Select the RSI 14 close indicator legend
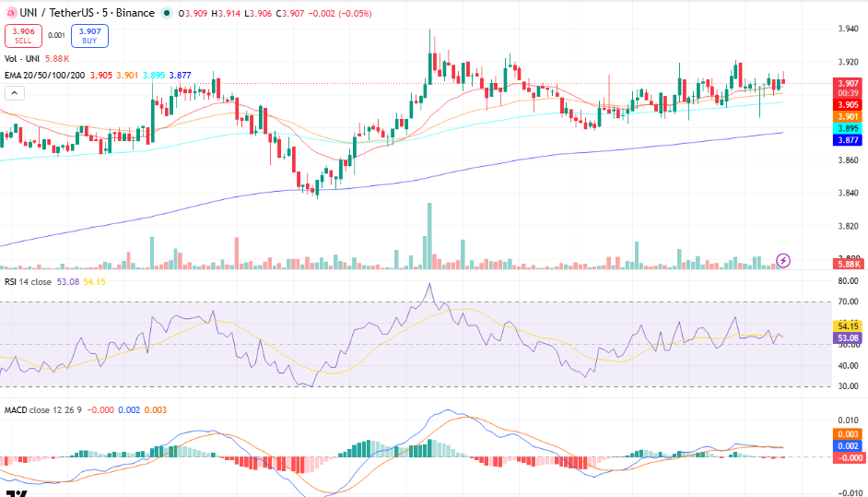This screenshot has height=497, width=868. tap(28, 282)
